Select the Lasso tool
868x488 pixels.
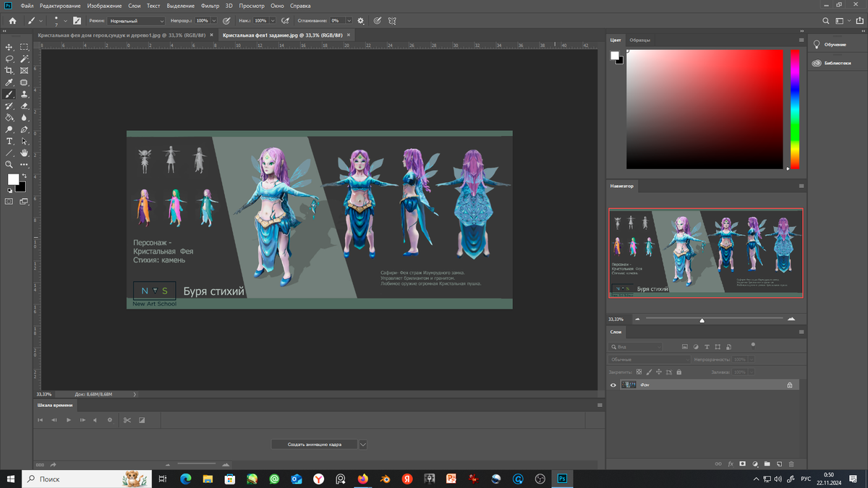(x=9, y=59)
